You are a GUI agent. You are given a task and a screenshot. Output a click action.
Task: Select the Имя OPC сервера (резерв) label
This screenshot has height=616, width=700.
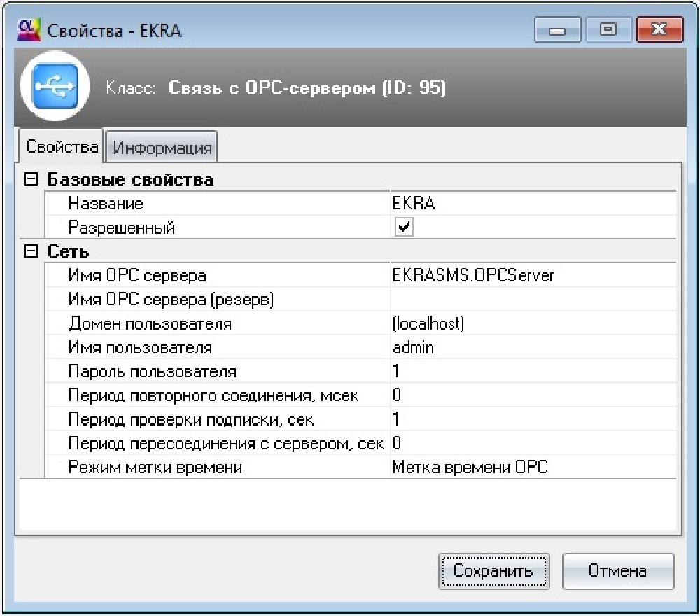click(171, 300)
